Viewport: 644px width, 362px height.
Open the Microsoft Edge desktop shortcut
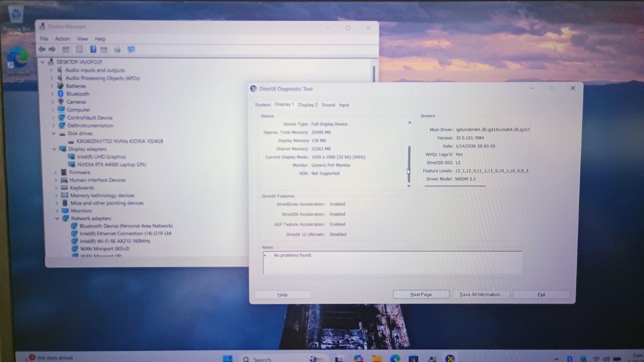(18, 65)
